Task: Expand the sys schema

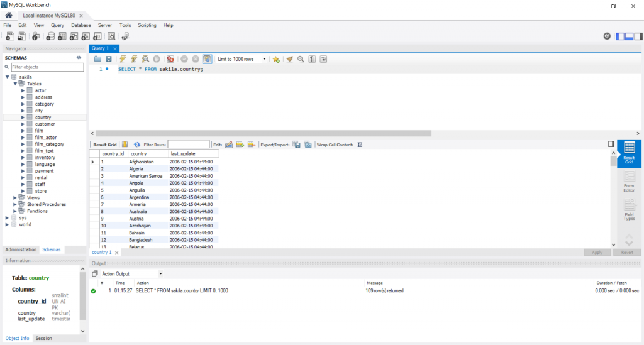Action: 7,218
